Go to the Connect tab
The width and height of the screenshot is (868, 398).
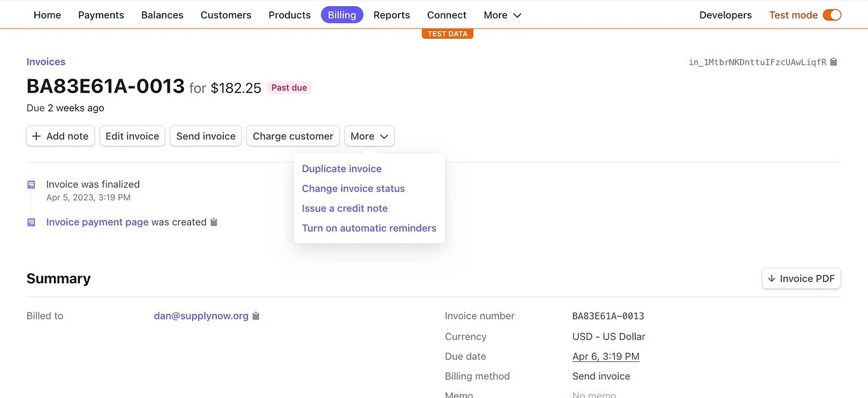(x=447, y=15)
